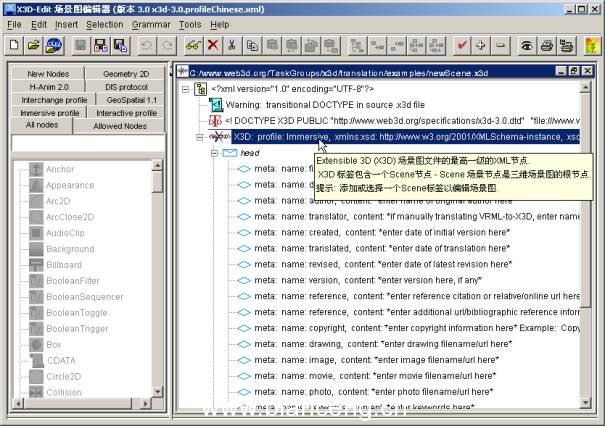Click the Save All floppy disks icon
Viewport: 605px width, 426px height.
tap(120, 46)
